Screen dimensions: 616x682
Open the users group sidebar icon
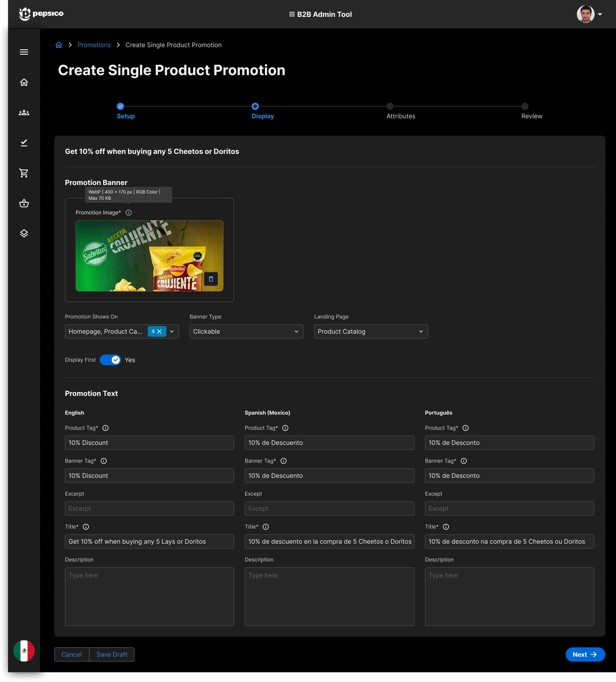pyautogui.click(x=24, y=113)
